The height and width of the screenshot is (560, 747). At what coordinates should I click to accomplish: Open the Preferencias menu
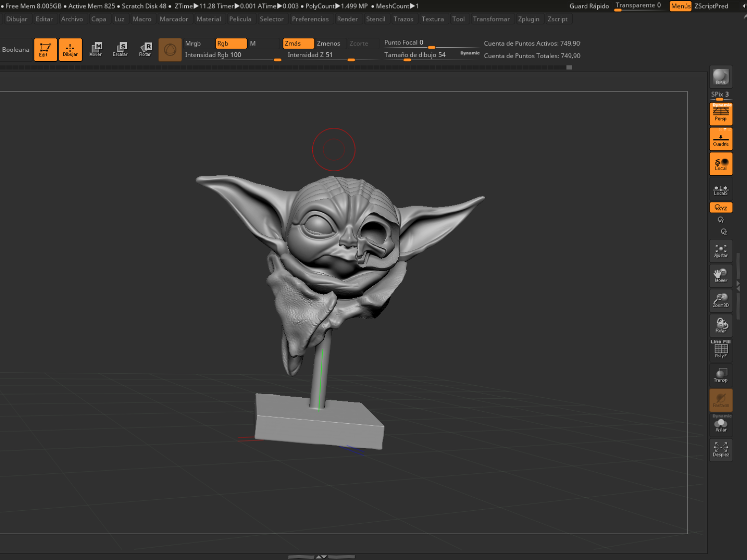[310, 19]
